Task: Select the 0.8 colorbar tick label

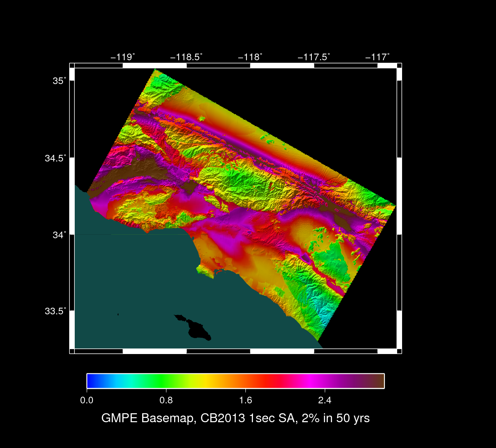Action: (x=166, y=400)
